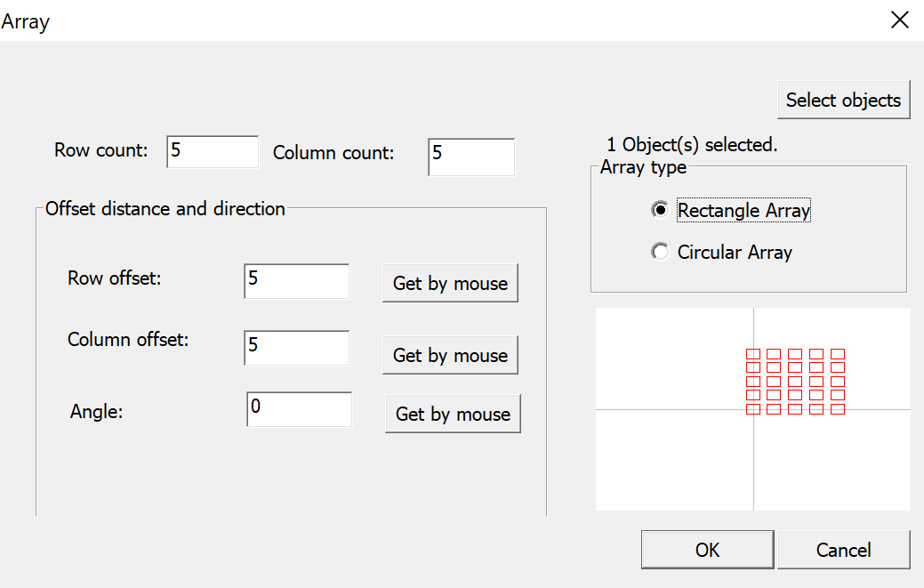Screen dimensions: 924x588
Task: Click the Select objects button
Action: (x=843, y=99)
